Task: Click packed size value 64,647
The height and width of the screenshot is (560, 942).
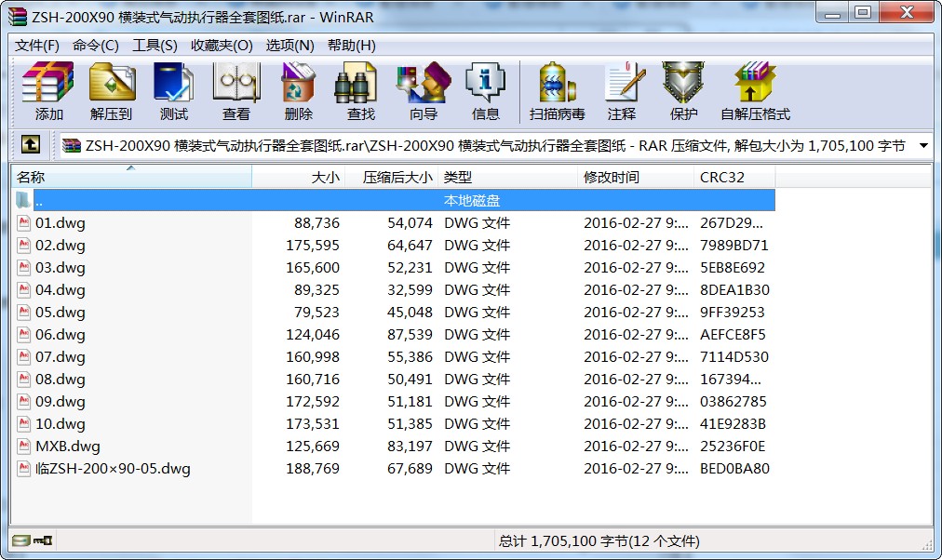Action: coord(410,245)
